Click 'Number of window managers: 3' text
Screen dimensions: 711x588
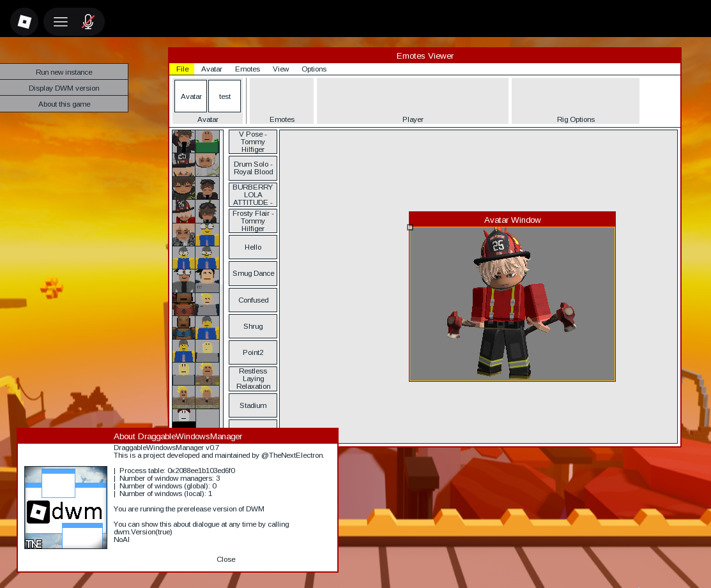(x=167, y=478)
